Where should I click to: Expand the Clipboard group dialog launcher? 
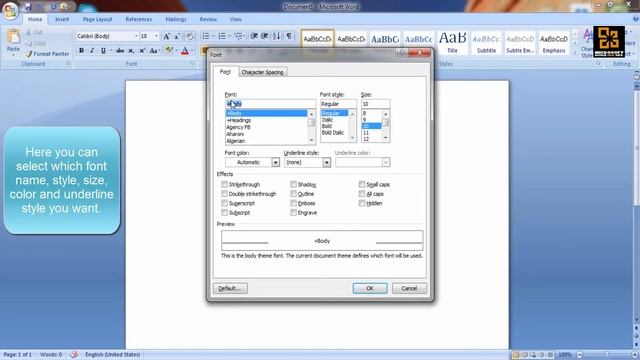click(x=68, y=64)
